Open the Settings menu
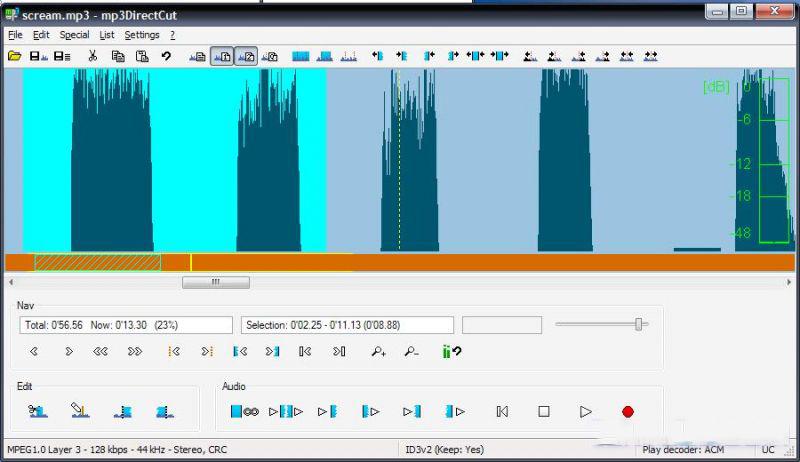Screen dimensions: 800x462 [142, 35]
